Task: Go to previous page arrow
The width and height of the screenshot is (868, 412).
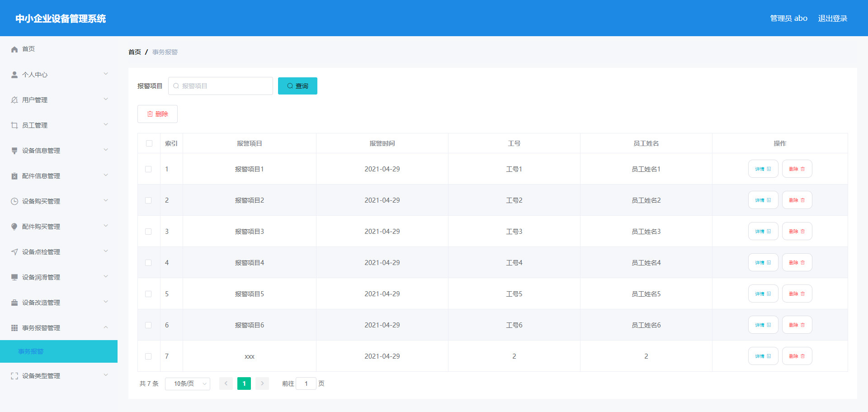Action: pyautogui.click(x=226, y=384)
